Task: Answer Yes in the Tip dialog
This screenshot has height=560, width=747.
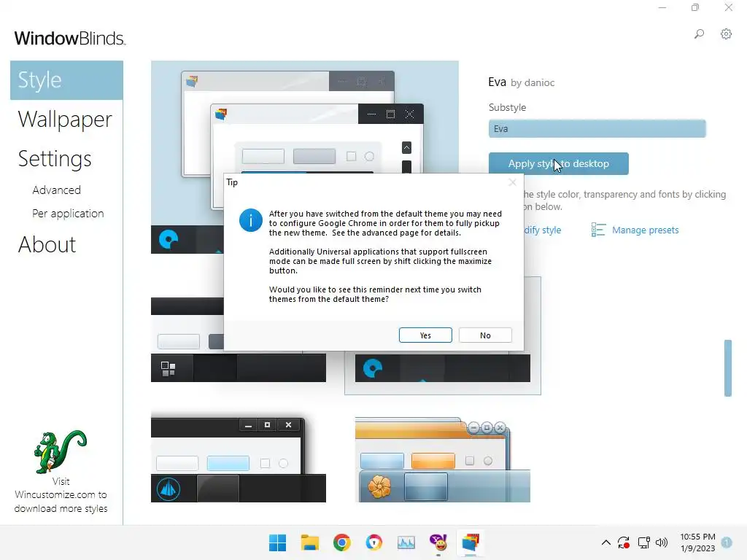Action: pyautogui.click(x=425, y=335)
